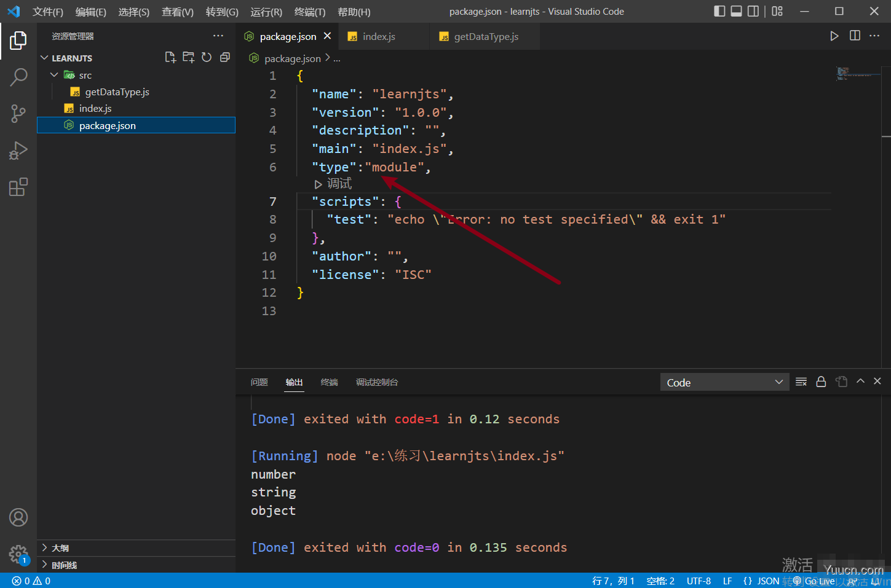Maximize the bottom panel size
The image size is (891, 588).
(x=861, y=382)
